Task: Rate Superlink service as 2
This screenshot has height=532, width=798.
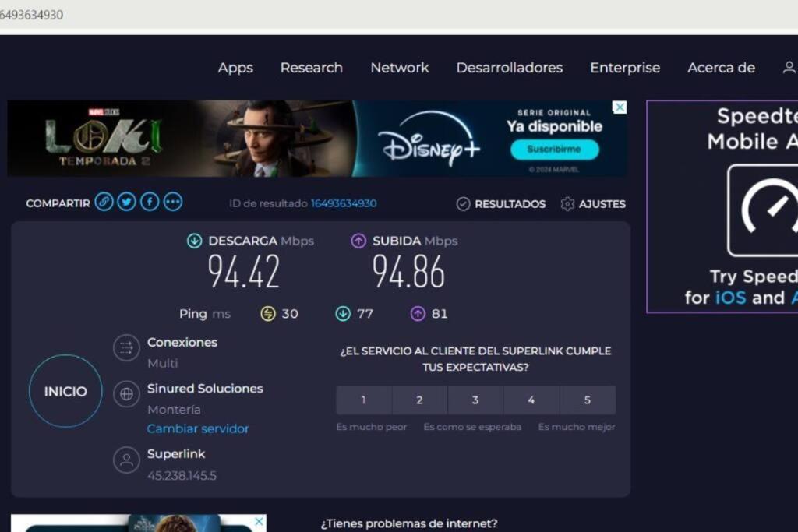Action: click(x=419, y=400)
